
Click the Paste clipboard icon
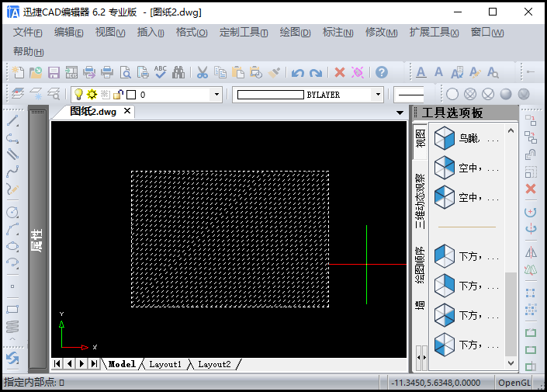(238, 72)
